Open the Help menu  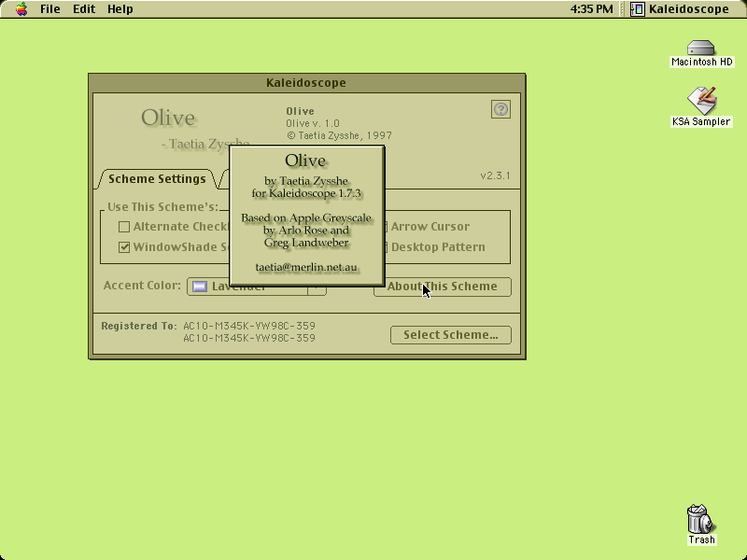click(120, 9)
